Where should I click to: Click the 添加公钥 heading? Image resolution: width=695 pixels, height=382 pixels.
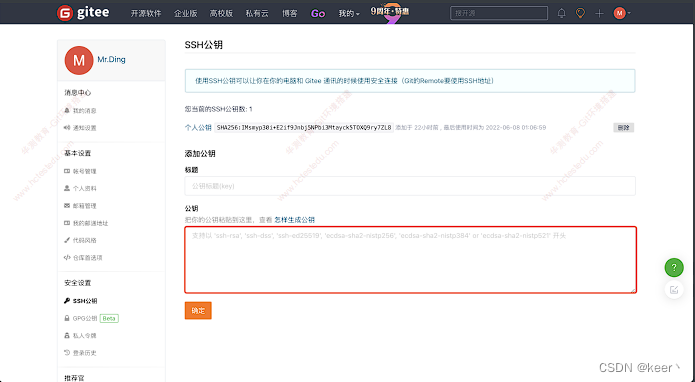point(200,154)
